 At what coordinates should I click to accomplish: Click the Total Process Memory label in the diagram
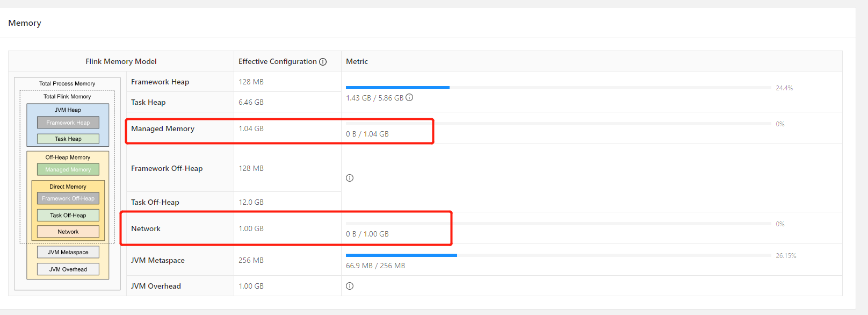coord(67,84)
